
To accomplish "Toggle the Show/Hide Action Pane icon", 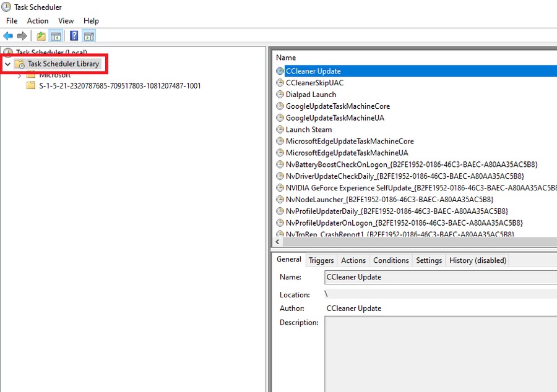I will point(89,36).
